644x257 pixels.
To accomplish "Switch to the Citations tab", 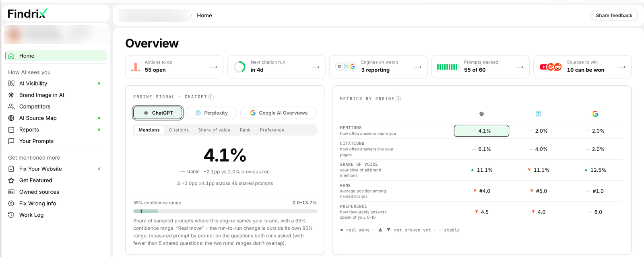I will [x=179, y=130].
